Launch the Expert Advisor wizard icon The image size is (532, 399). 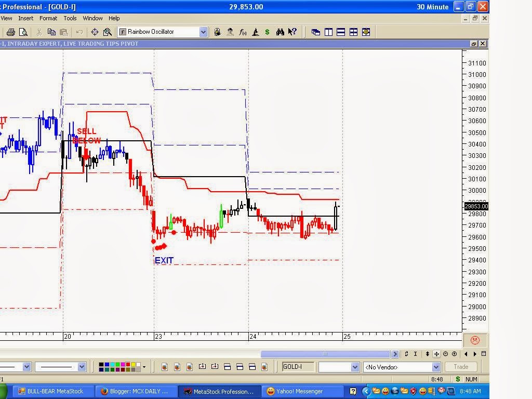(x=230, y=32)
